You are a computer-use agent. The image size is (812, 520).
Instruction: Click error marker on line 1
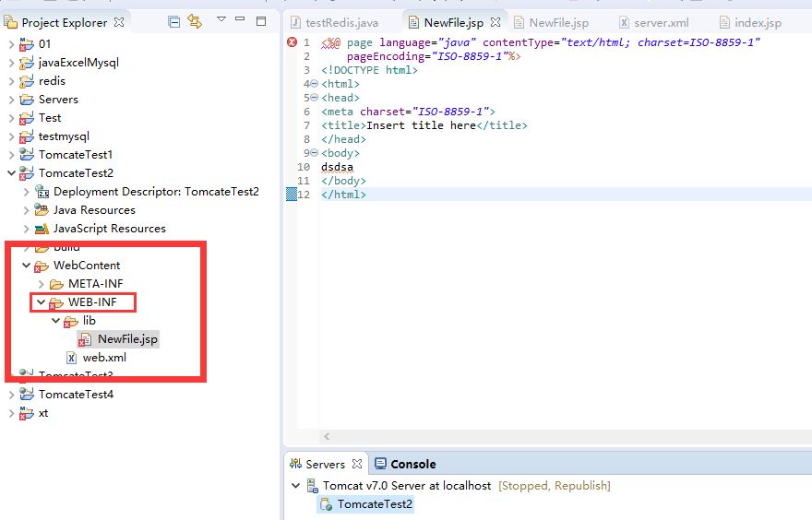click(x=293, y=42)
